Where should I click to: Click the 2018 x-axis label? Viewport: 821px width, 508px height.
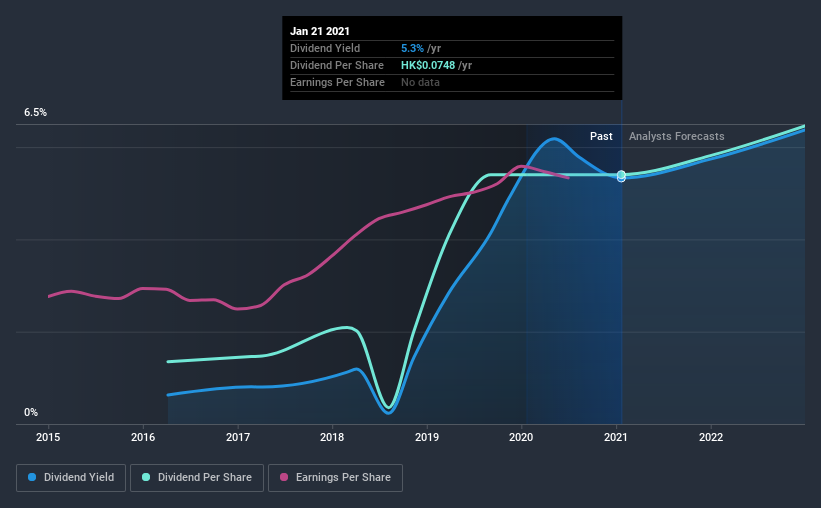(332, 437)
